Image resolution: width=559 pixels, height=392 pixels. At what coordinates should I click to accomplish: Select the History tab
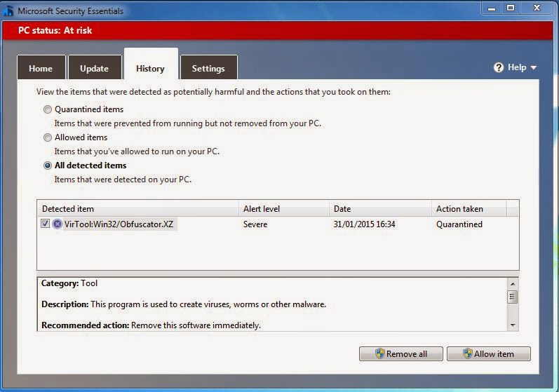click(x=151, y=65)
